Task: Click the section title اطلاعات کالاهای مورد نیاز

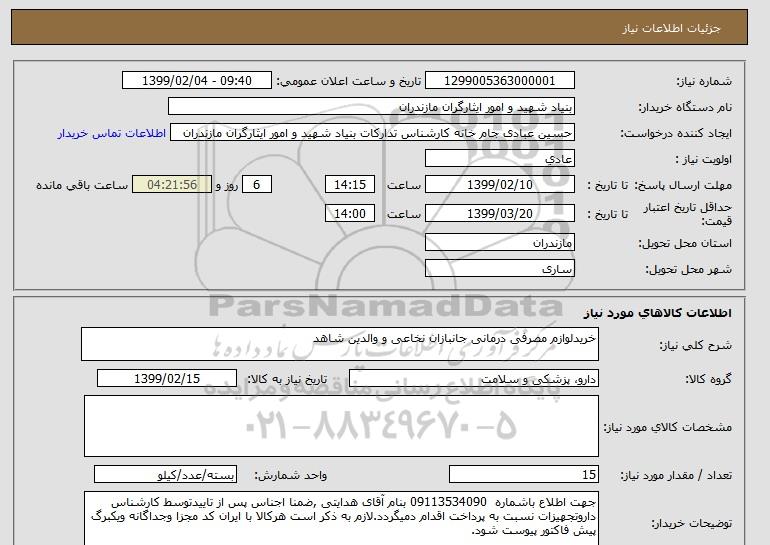Action: pyautogui.click(x=657, y=313)
